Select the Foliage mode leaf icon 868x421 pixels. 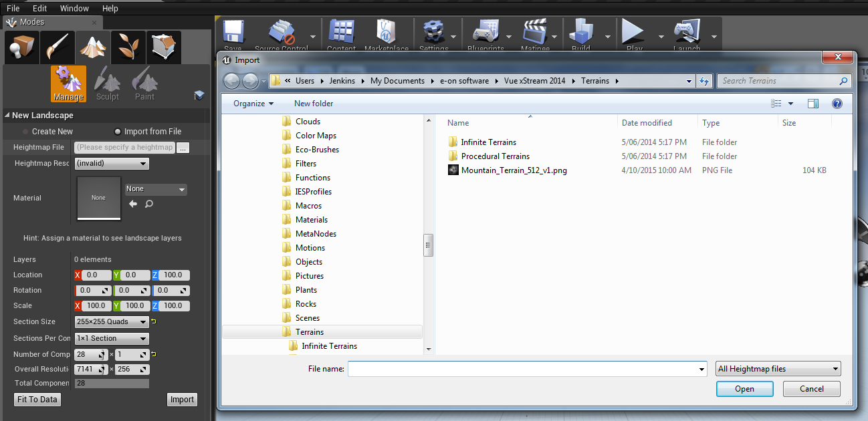point(128,47)
